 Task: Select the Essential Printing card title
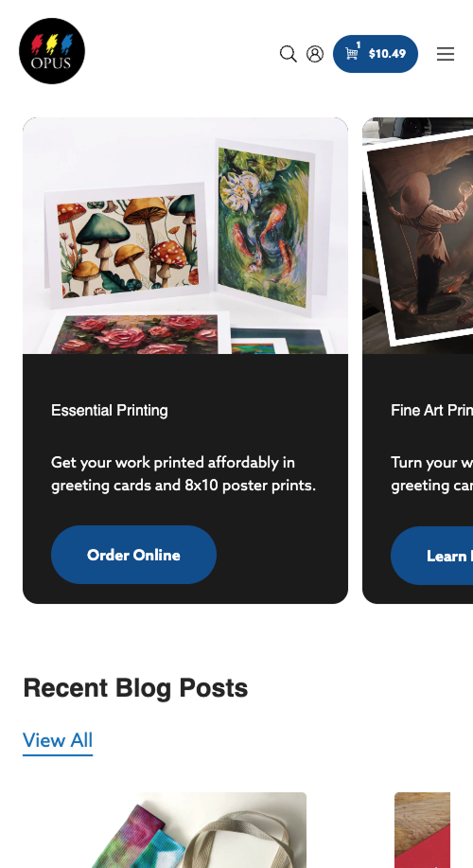point(110,410)
